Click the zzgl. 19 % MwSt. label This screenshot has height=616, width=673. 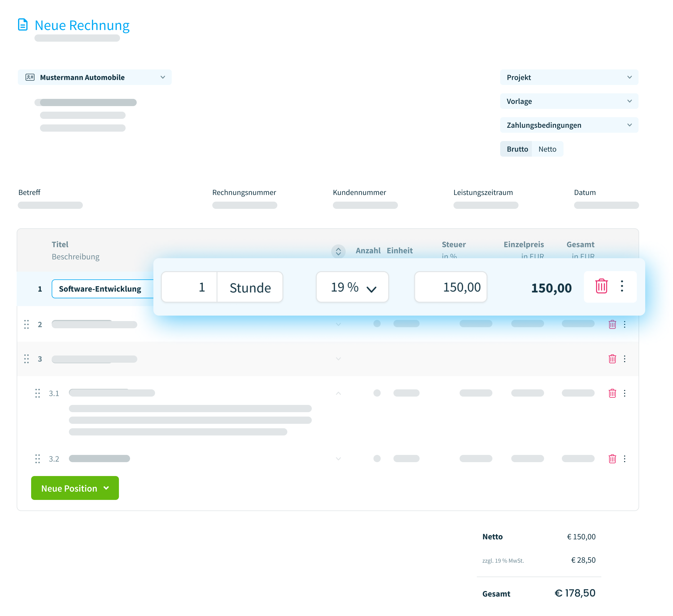coord(503,561)
